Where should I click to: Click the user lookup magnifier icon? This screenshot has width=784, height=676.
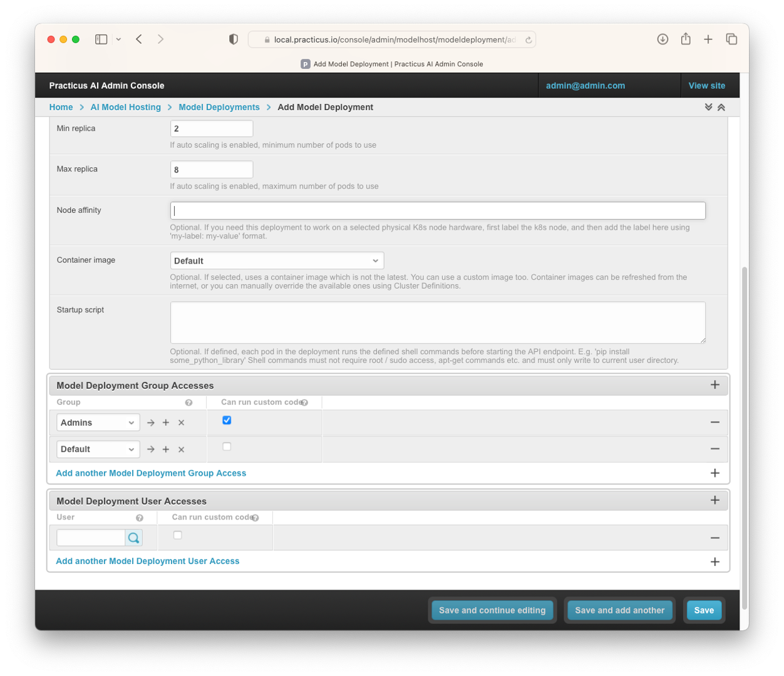click(133, 538)
